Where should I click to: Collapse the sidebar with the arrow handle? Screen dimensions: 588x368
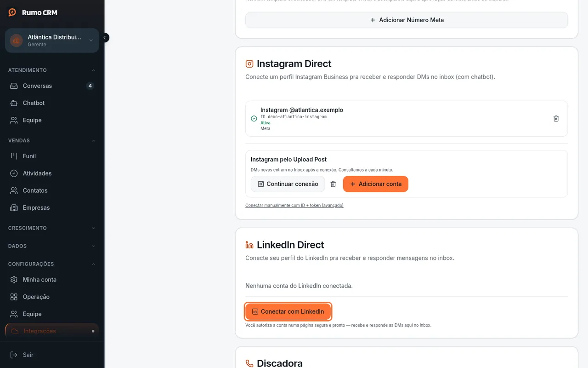tap(105, 38)
